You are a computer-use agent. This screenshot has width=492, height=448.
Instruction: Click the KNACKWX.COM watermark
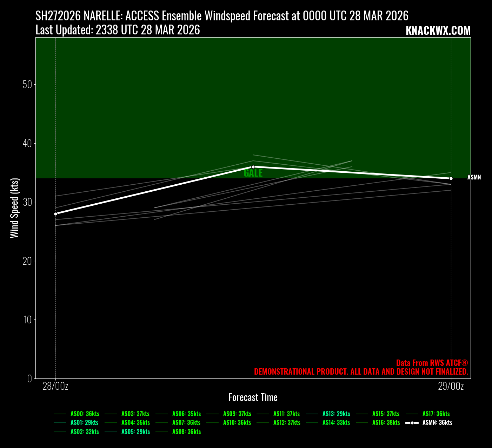point(438,31)
